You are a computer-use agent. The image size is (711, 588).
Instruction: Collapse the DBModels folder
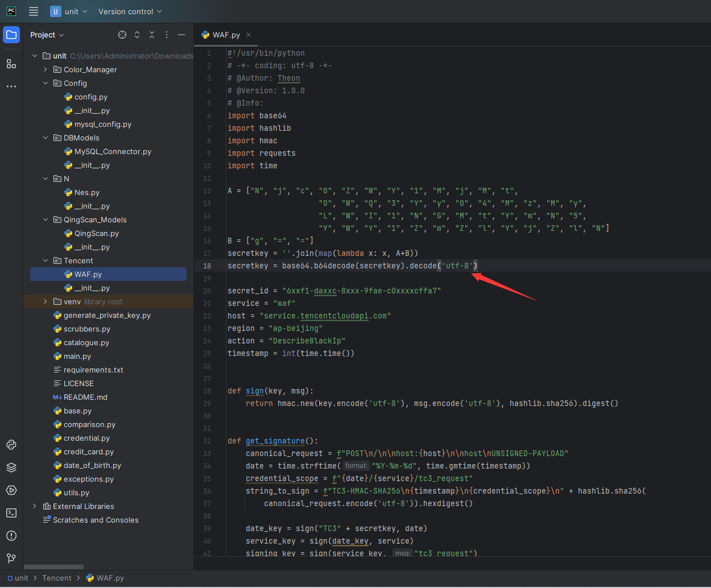(46, 138)
